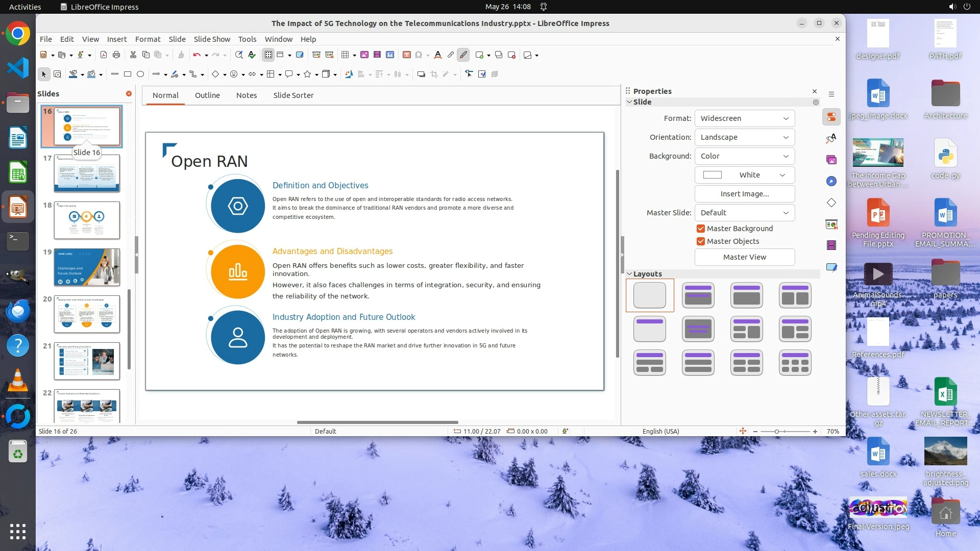
Task: Click the Insert Chart icon
Action: (x=390, y=55)
